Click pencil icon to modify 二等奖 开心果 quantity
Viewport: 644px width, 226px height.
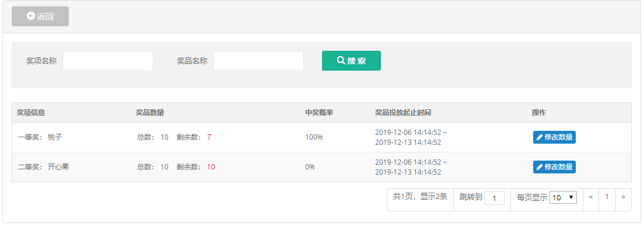coord(540,167)
